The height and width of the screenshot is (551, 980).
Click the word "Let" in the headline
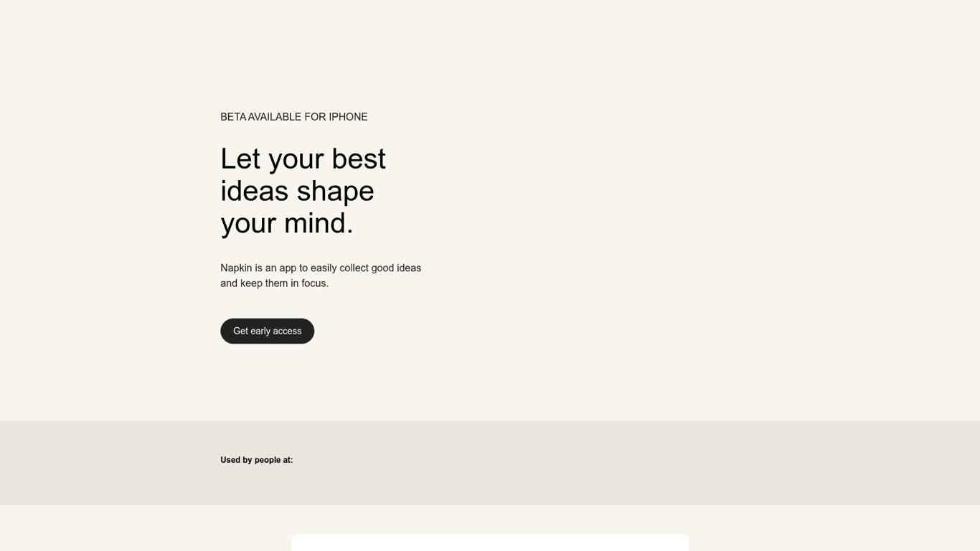(x=240, y=159)
